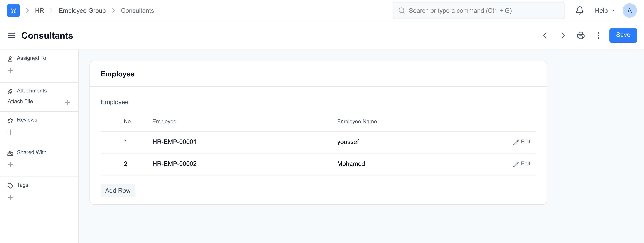Click the Save button

click(x=623, y=35)
